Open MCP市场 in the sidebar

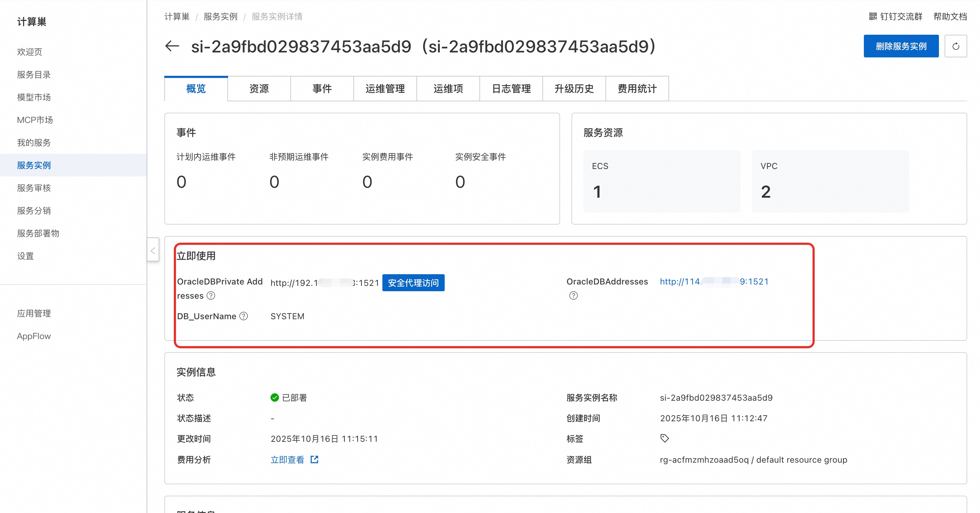click(x=35, y=120)
